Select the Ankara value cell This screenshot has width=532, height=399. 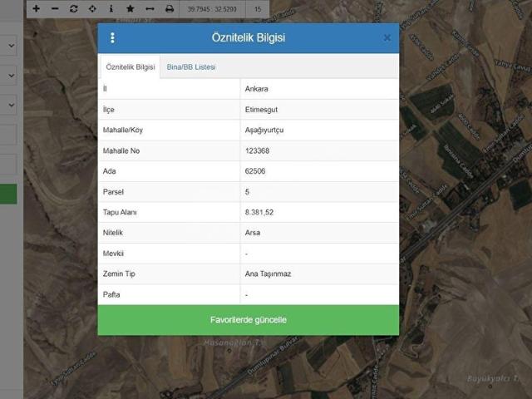click(319, 89)
